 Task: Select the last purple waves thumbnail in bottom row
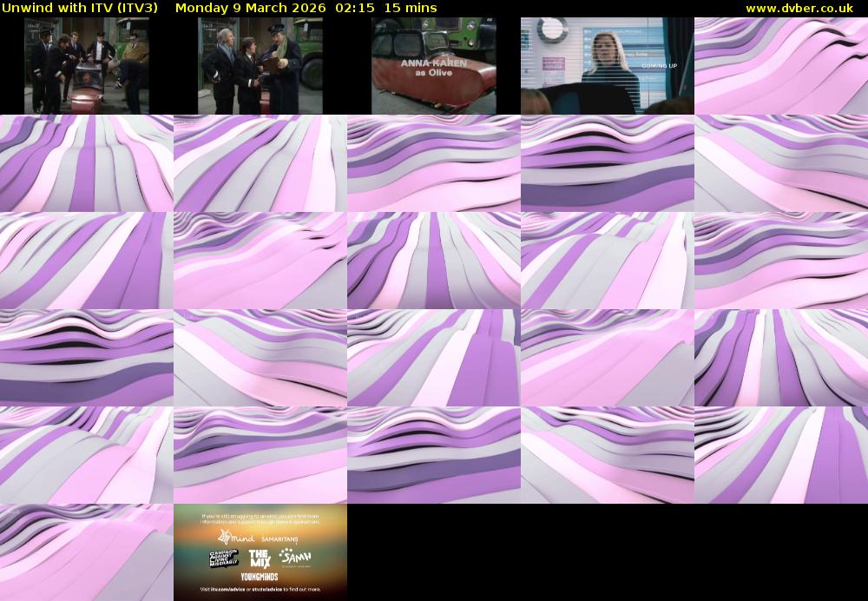pos(87,552)
